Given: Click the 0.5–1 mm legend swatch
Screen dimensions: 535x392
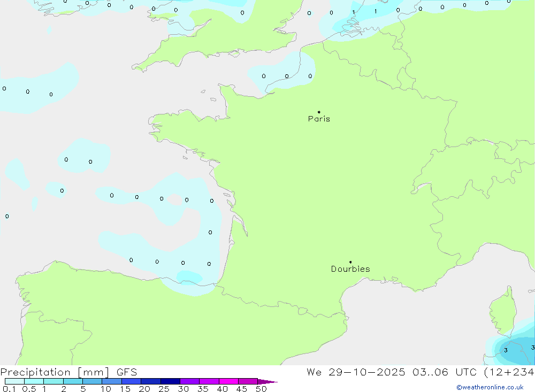Looking at the screenshot, I should 34,381.
